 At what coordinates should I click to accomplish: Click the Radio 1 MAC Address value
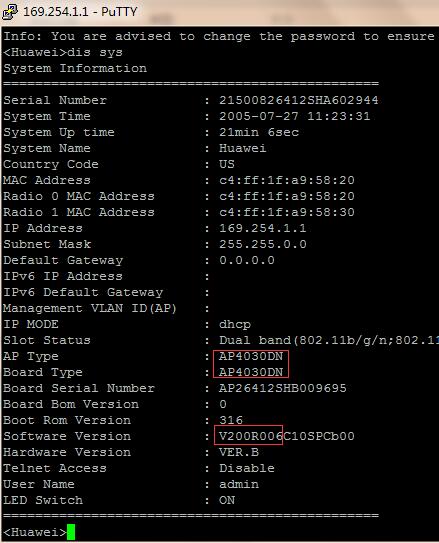[287, 212]
